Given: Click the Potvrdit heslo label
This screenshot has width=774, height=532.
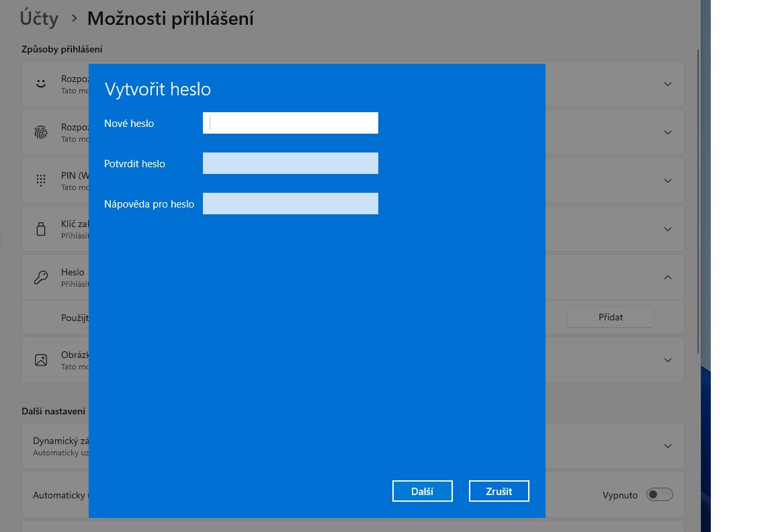Looking at the screenshot, I should [x=134, y=164].
